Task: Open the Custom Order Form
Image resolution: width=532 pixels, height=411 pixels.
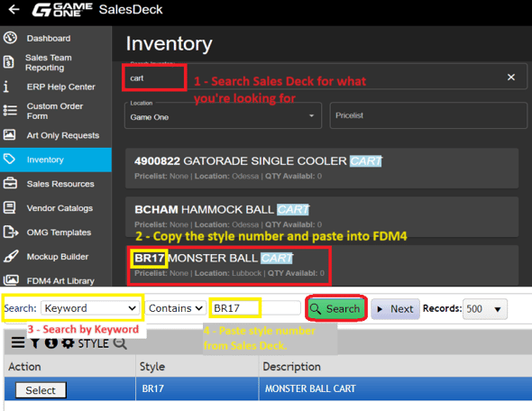Action: [x=55, y=111]
